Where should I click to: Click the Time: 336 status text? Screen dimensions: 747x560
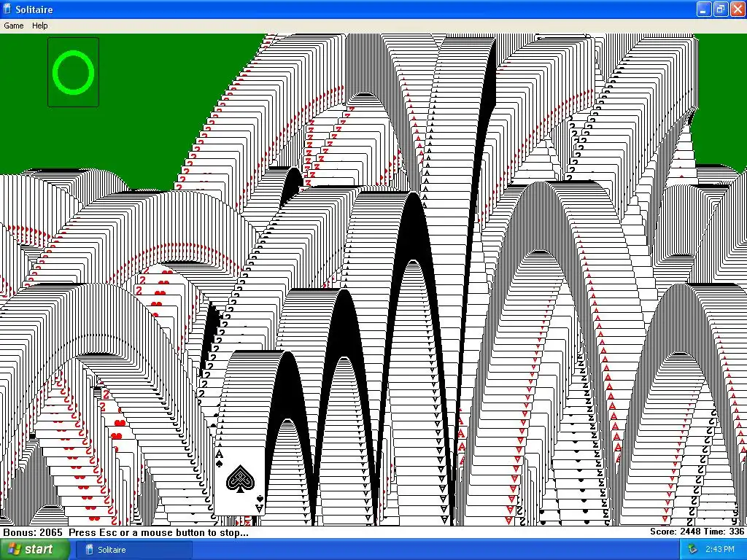(724, 532)
